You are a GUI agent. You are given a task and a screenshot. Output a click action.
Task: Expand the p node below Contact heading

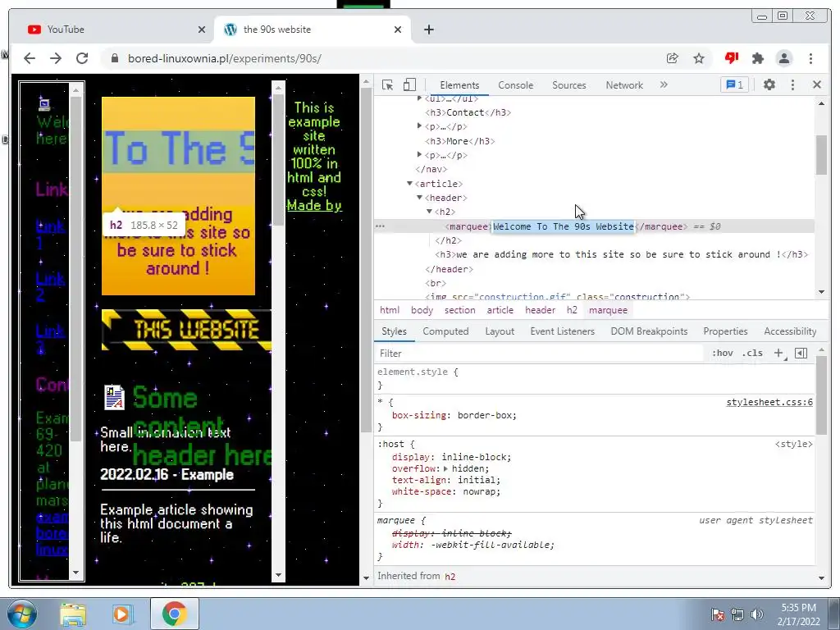[419, 126]
